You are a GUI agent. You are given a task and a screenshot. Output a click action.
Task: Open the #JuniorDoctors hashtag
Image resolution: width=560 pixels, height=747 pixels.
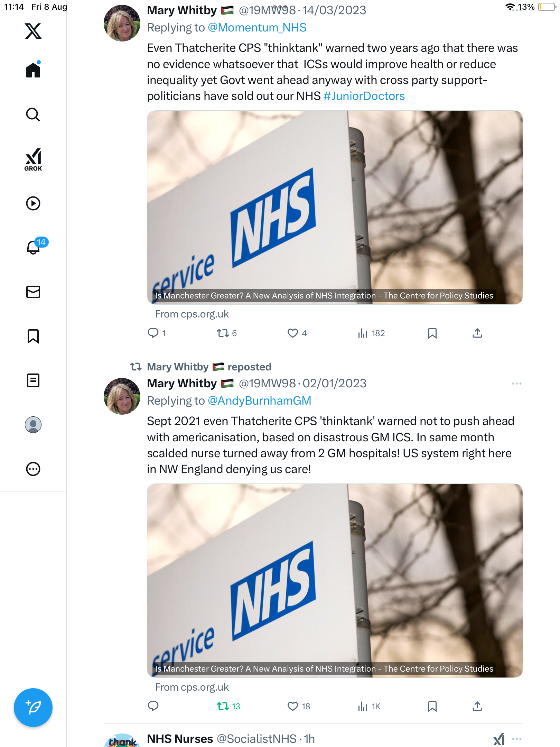click(364, 96)
